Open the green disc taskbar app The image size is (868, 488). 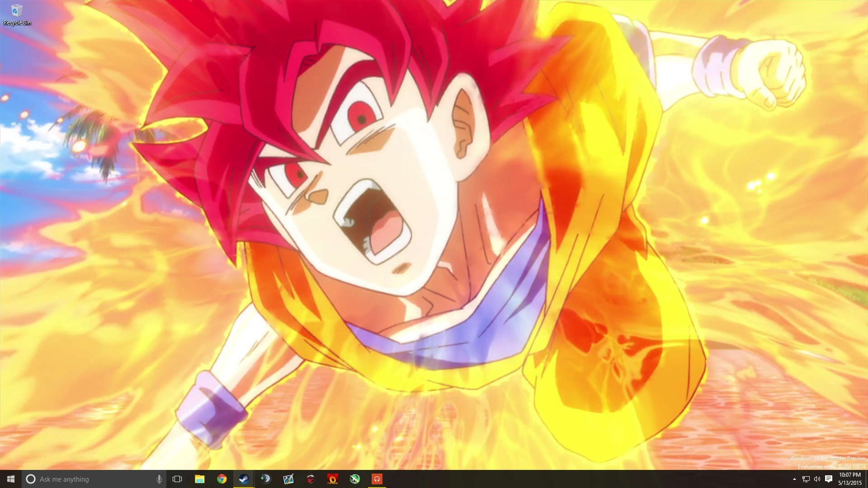354,479
